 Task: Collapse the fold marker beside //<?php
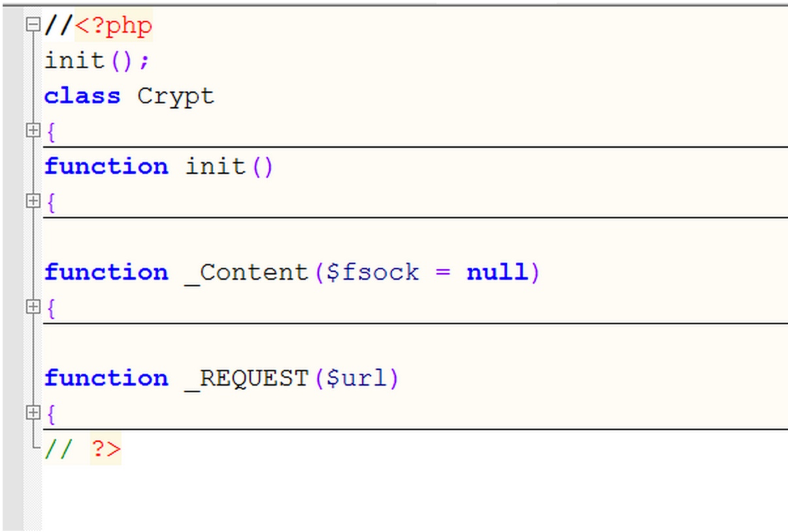click(33, 25)
